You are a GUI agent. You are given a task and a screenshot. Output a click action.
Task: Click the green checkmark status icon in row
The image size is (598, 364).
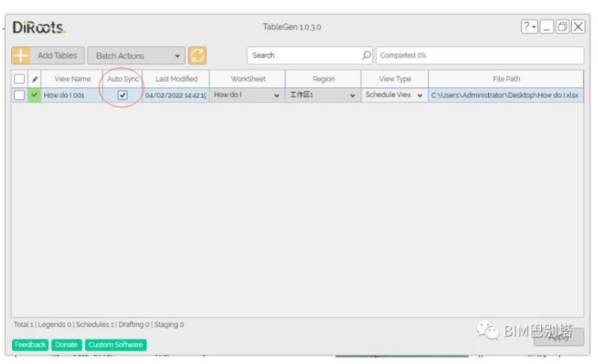(35, 95)
